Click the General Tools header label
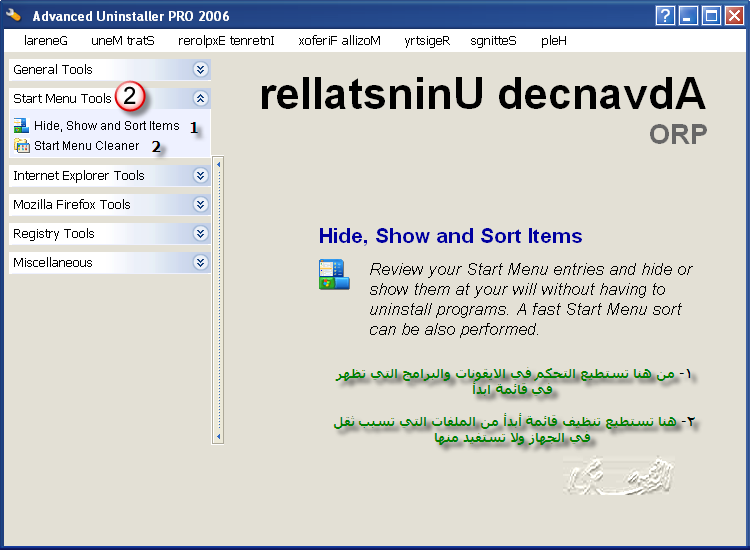 (x=53, y=70)
